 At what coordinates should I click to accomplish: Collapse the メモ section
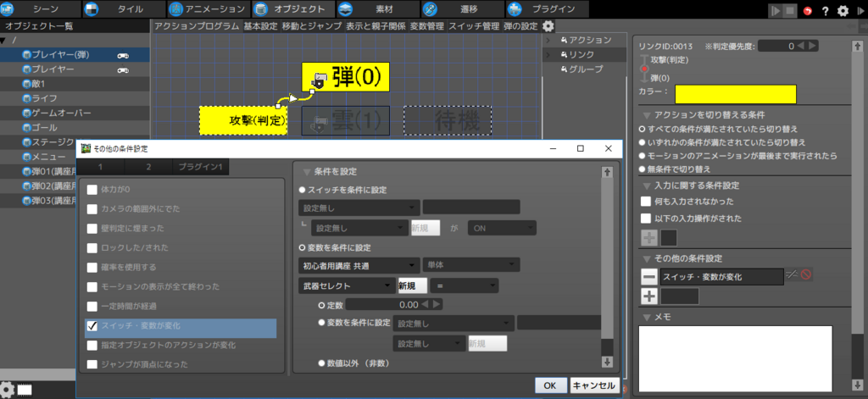pyautogui.click(x=647, y=318)
